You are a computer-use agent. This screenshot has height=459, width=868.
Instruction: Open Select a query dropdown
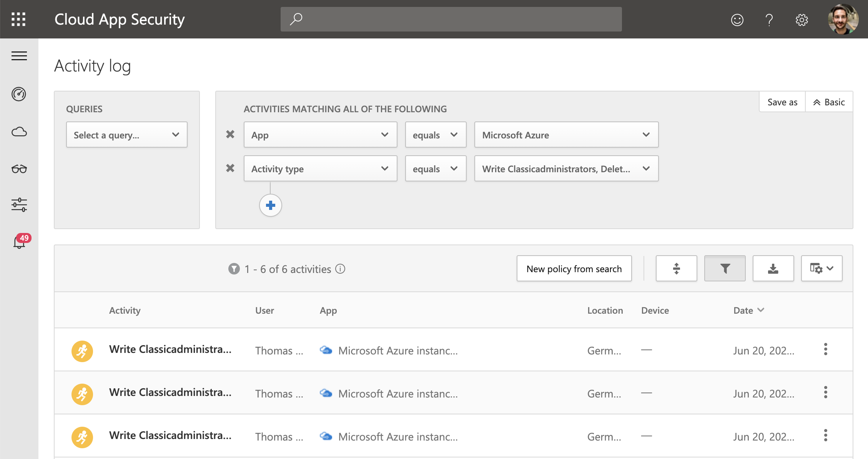tap(126, 135)
